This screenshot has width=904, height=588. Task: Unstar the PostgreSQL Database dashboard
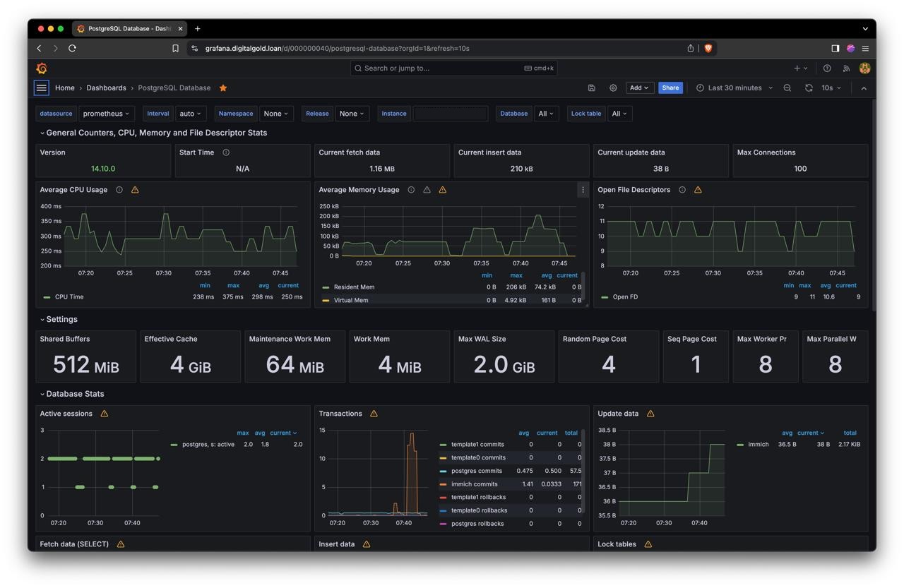(x=223, y=88)
